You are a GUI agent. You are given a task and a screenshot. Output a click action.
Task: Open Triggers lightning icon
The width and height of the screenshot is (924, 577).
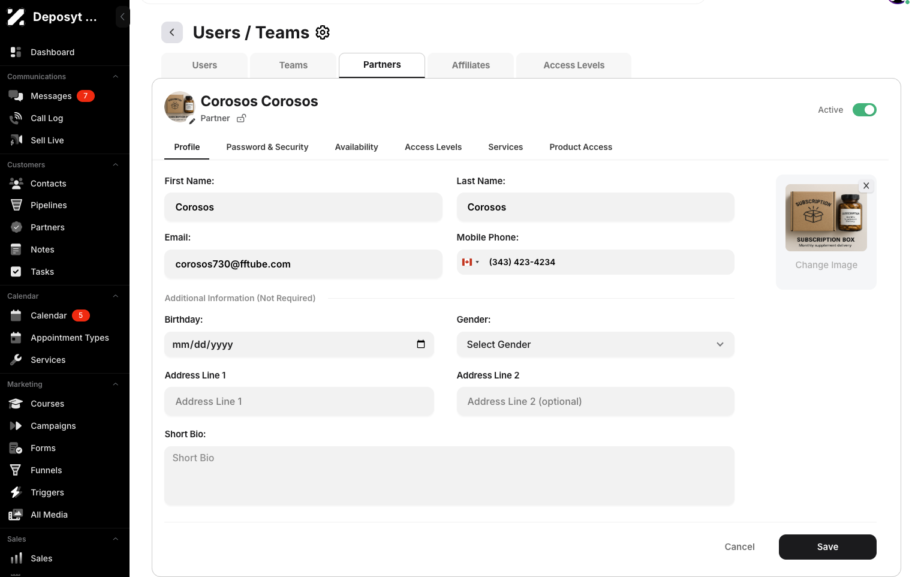[16, 492]
